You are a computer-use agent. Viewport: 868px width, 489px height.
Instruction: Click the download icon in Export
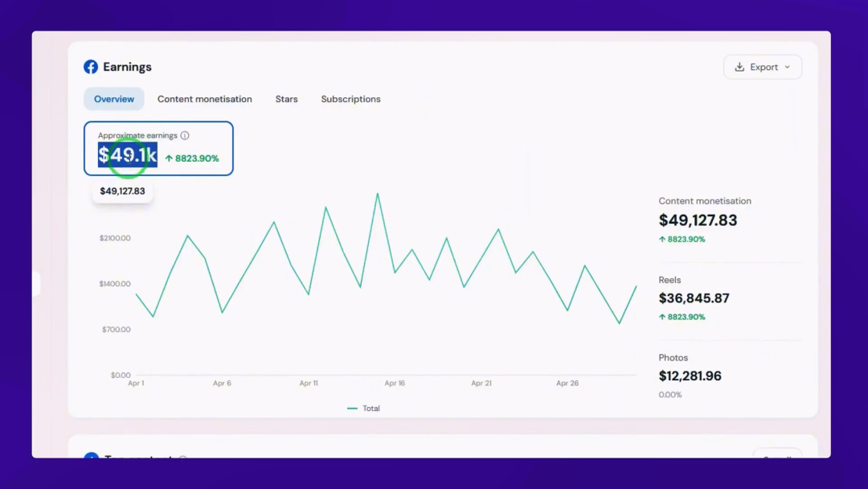click(739, 67)
